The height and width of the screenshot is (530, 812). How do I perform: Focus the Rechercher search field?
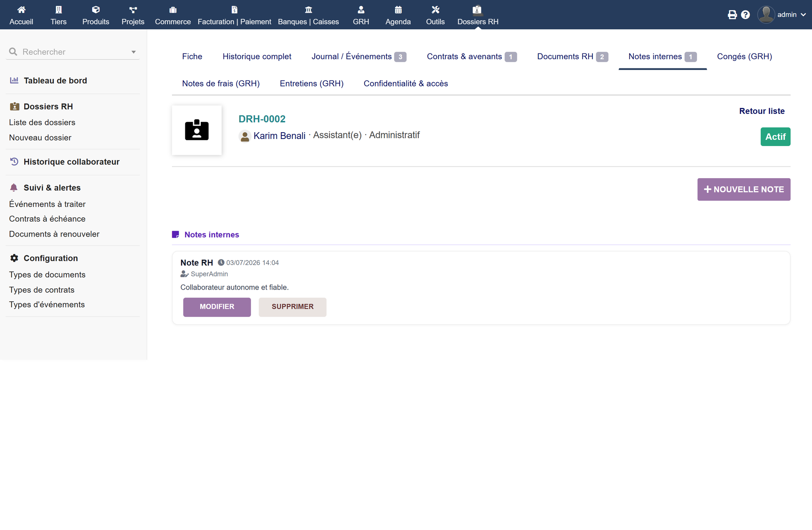73,52
